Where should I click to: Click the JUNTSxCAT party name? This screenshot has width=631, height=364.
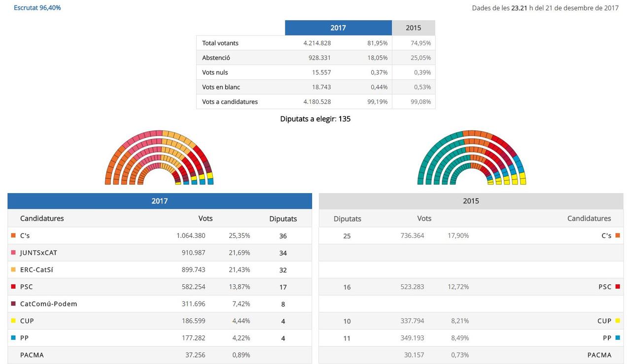(38, 253)
